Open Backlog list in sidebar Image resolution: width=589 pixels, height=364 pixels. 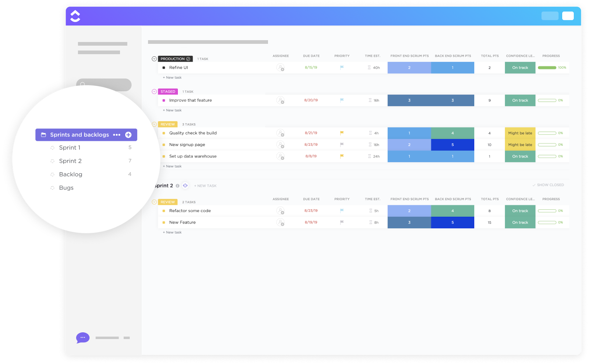pyautogui.click(x=71, y=174)
